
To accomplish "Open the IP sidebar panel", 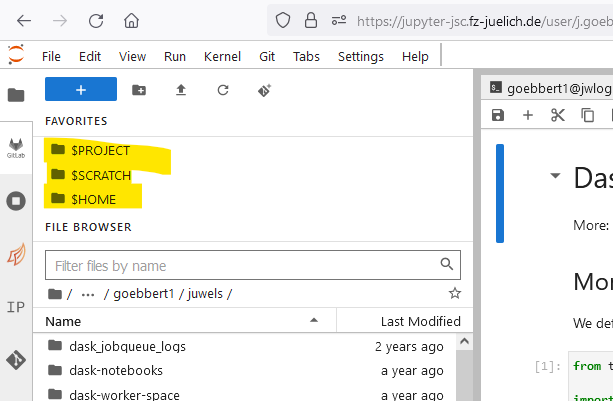I will 16,308.
